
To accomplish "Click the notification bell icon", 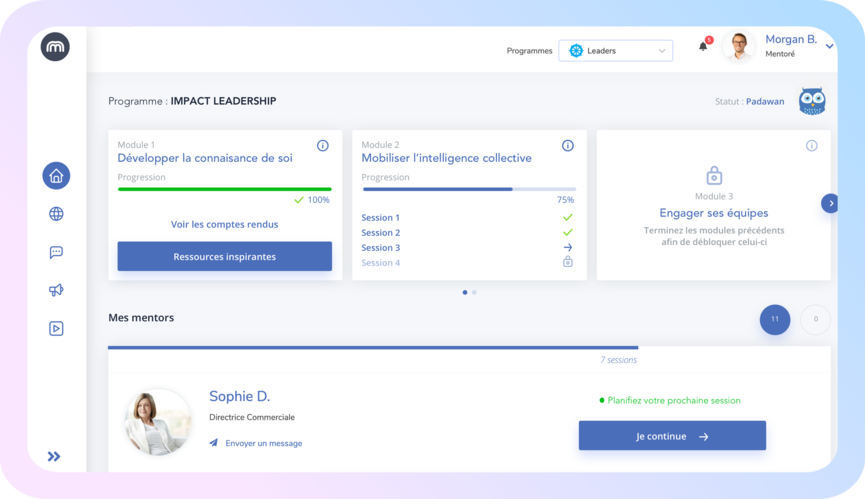I will coord(703,46).
